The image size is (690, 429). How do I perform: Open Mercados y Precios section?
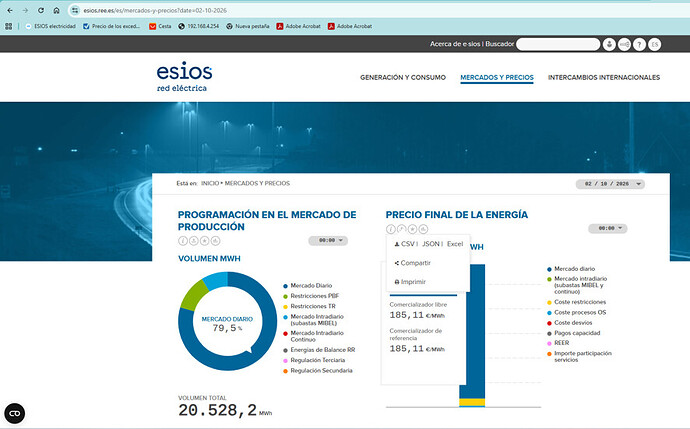pos(497,77)
